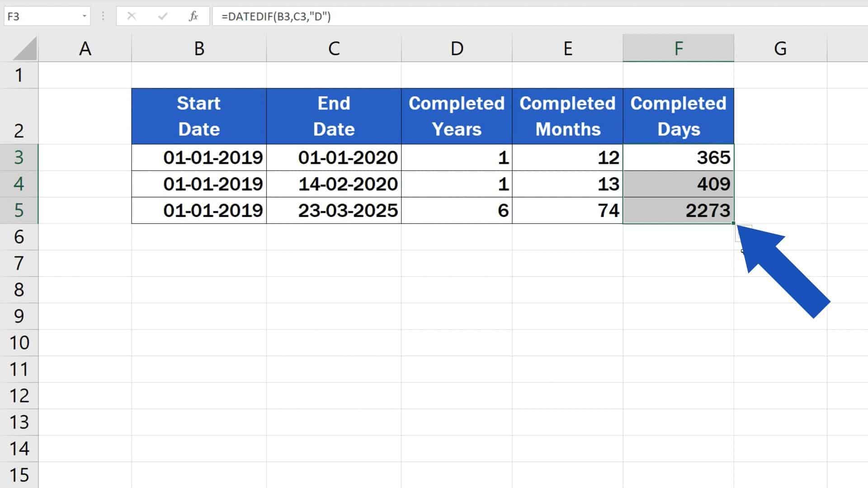
Task: Click on column B header
Action: (x=198, y=47)
